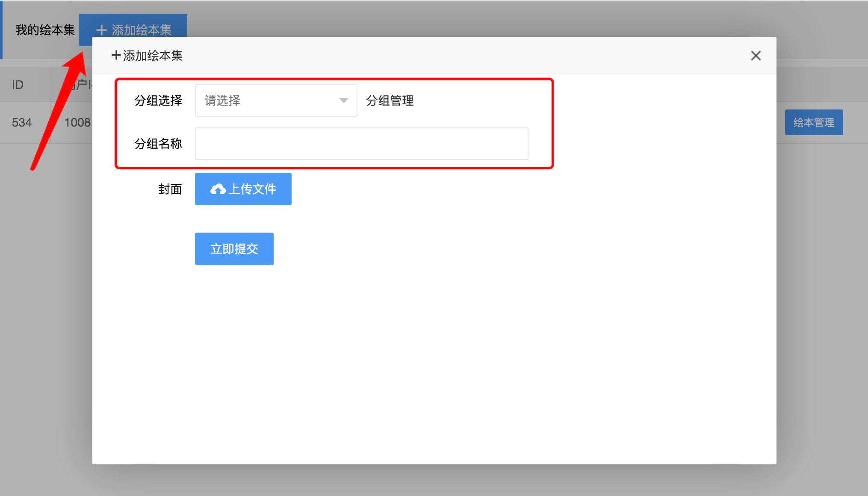This screenshot has width=868, height=496.
Task: Click the 分组管理 link
Action: (389, 100)
